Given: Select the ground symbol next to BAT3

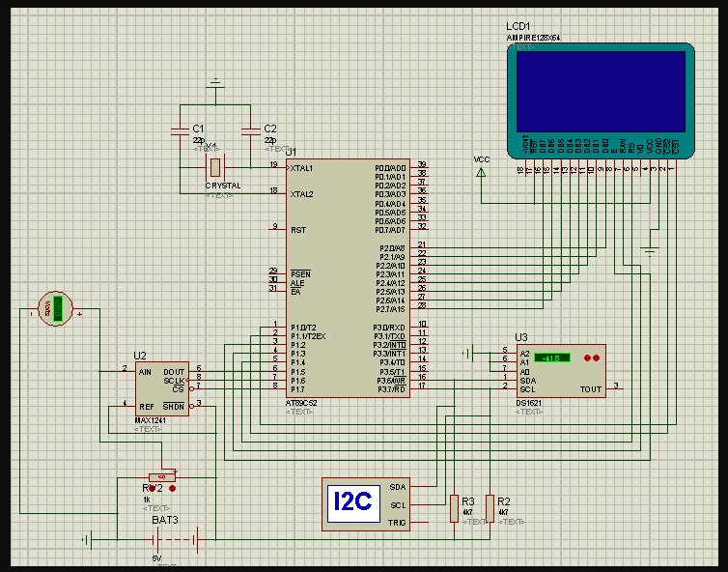Looking at the screenshot, I should [x=87, y=539].
